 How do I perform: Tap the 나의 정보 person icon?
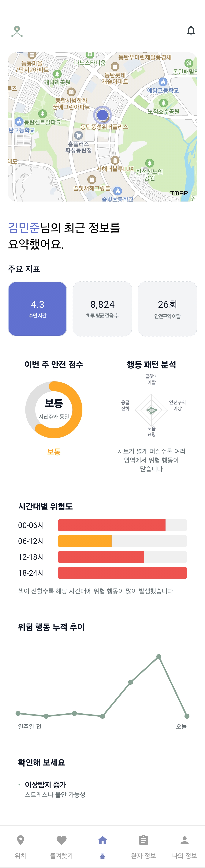pos(184,840)
